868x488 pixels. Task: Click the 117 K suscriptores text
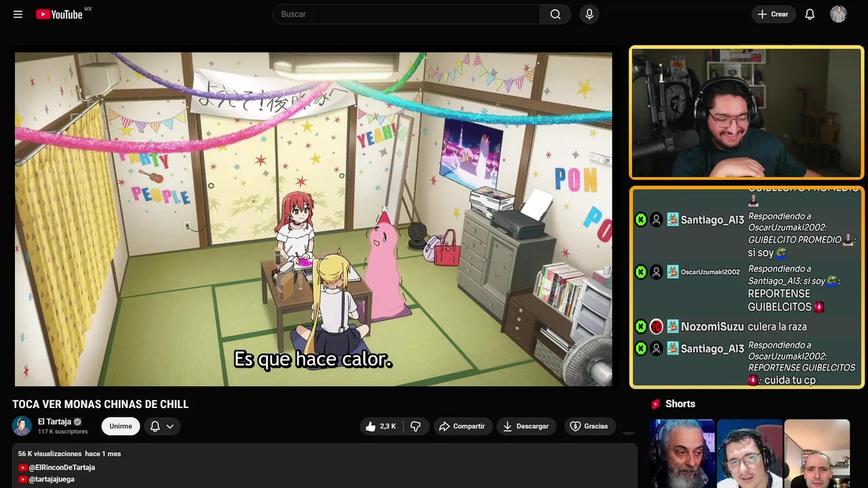63,432
